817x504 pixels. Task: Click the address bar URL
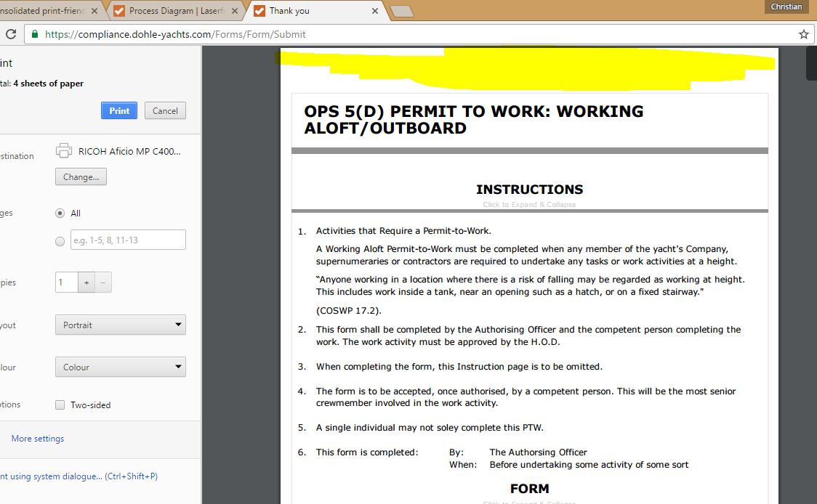pos(175,34)
